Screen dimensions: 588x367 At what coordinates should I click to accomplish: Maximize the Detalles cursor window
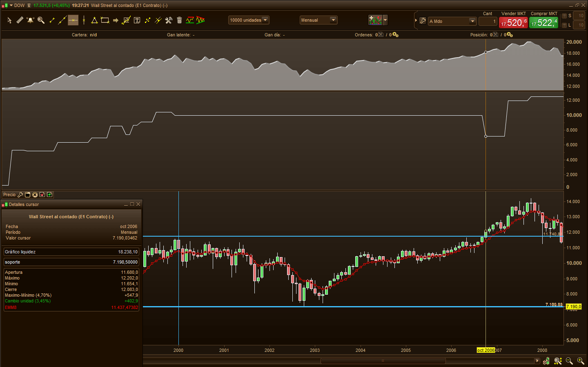coord(132,204)
